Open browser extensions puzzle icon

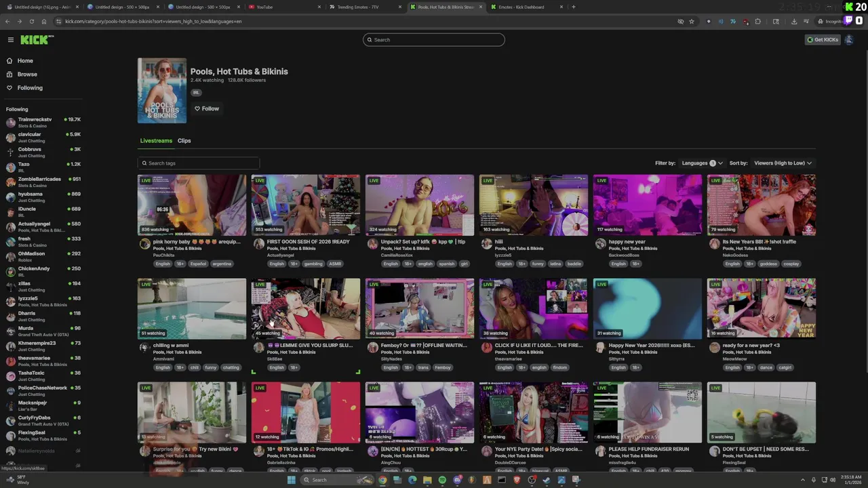pos(757,21)
